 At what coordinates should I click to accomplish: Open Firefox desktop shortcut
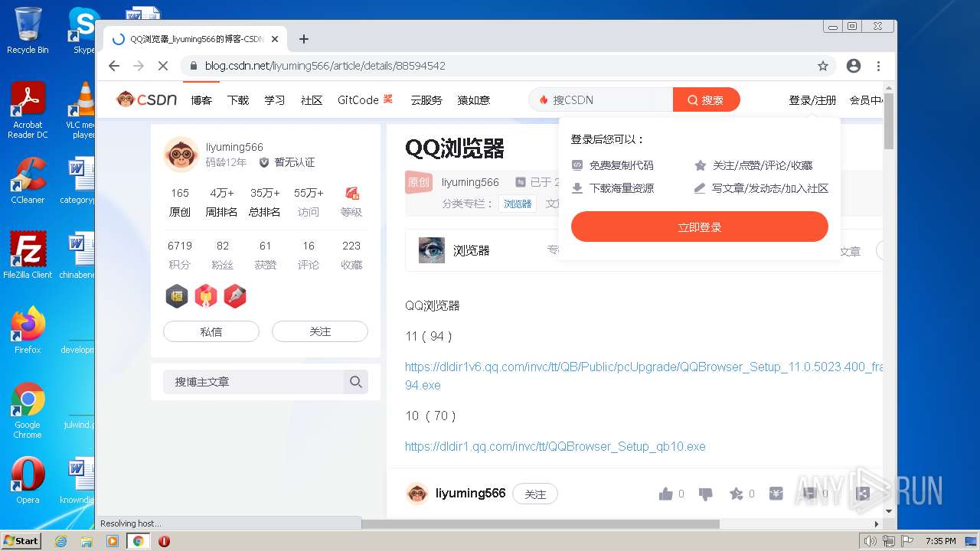28,330
